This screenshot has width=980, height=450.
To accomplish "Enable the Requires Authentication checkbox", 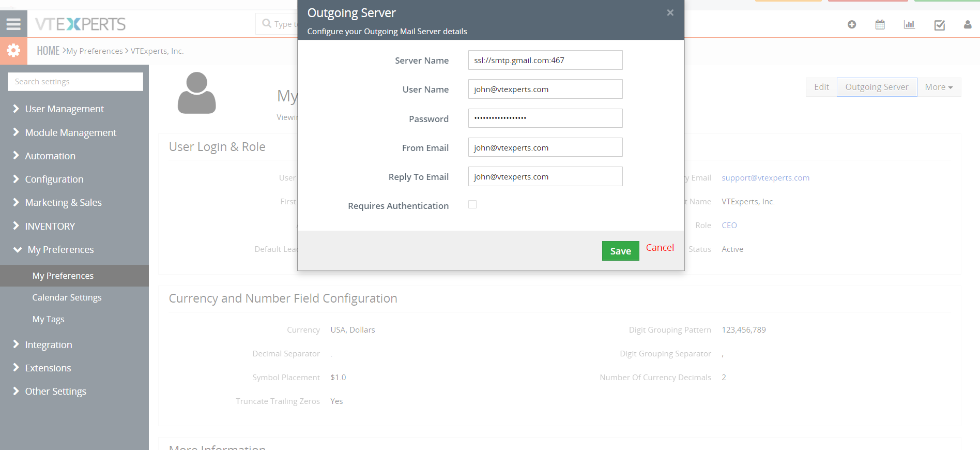I will click(x=472, y=204).
